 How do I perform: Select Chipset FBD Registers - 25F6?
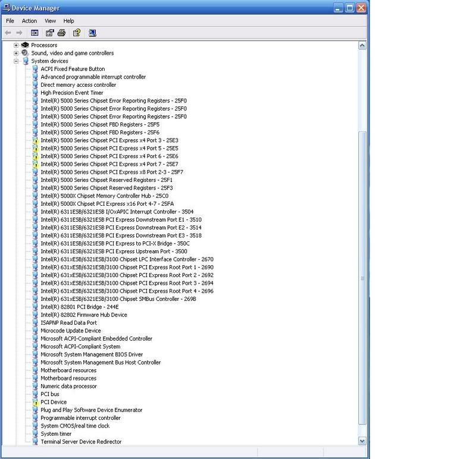[100, 133]
